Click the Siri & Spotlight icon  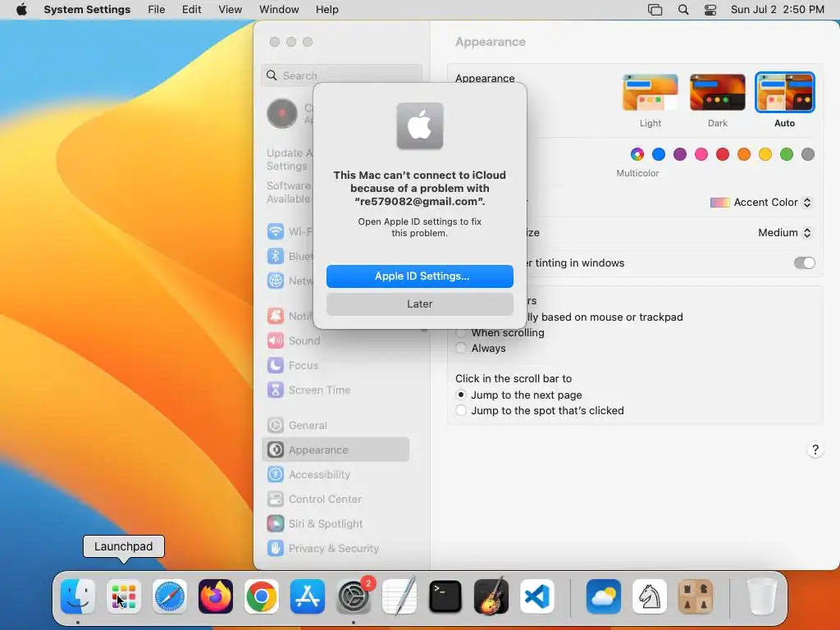(x=276, y=524)
